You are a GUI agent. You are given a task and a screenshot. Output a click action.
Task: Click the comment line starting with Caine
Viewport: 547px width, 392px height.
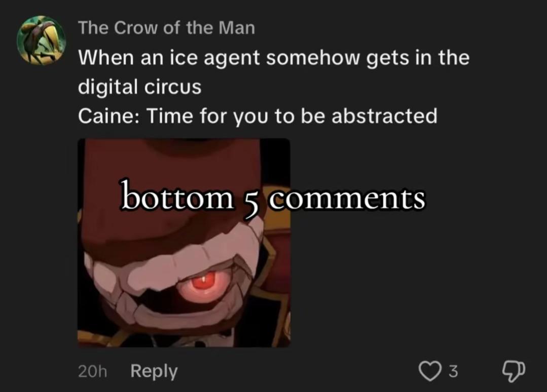258,116
